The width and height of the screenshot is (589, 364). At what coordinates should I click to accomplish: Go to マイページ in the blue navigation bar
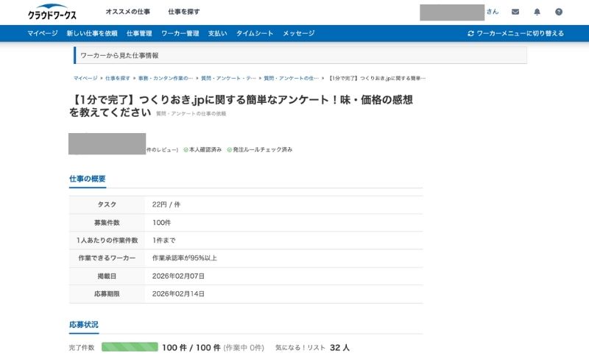pos(43,33)
